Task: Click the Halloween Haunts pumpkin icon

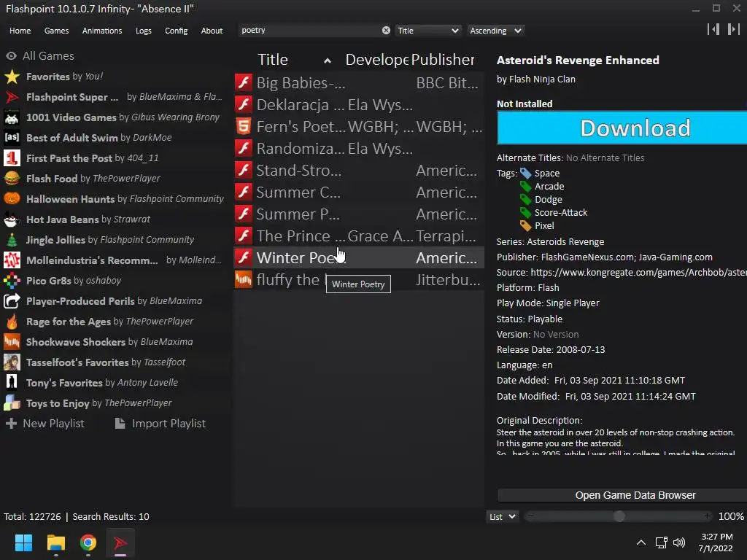Action: 12,198
